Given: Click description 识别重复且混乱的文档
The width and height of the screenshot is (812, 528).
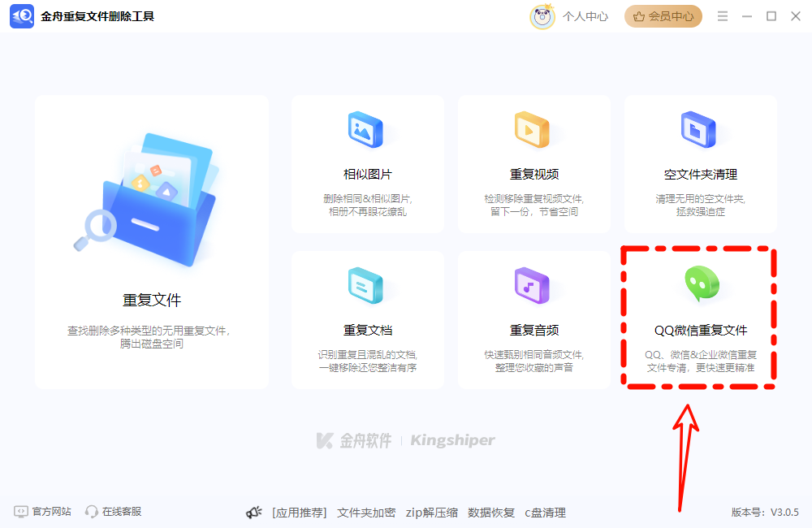Looking at the screenshot, I should (368, 354).
